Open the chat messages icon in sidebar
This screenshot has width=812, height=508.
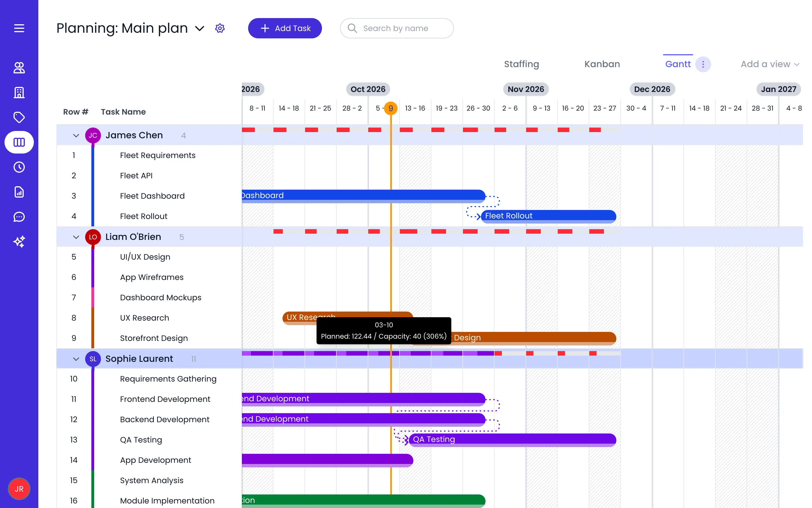pos(19,217)
